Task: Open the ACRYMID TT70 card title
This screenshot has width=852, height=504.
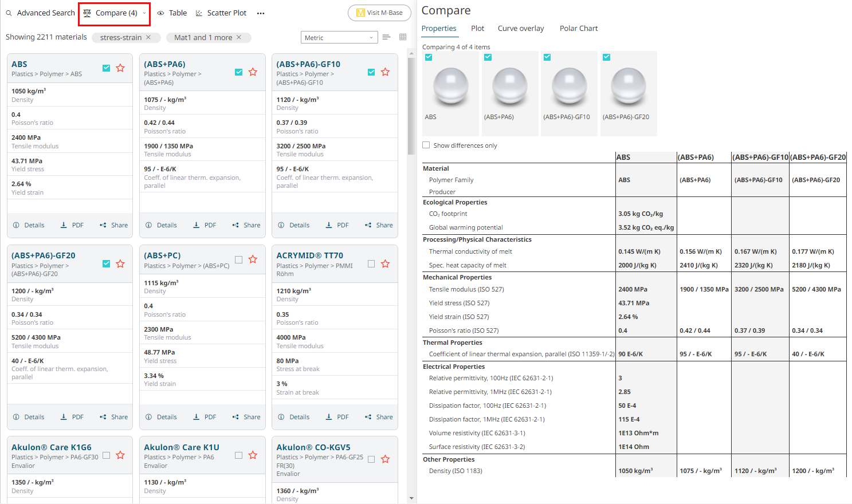Action: [x=310, y=255]
